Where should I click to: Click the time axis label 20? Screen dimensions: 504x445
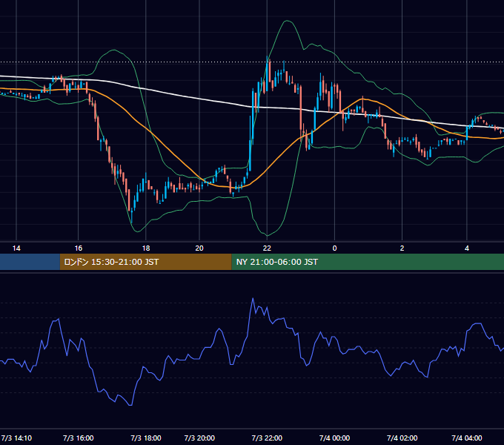(x=199, y=248)
